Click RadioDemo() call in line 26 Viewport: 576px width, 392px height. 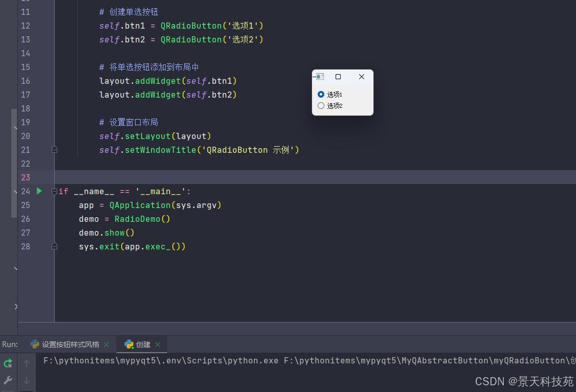pyautogui.click(x=142, y=219)
